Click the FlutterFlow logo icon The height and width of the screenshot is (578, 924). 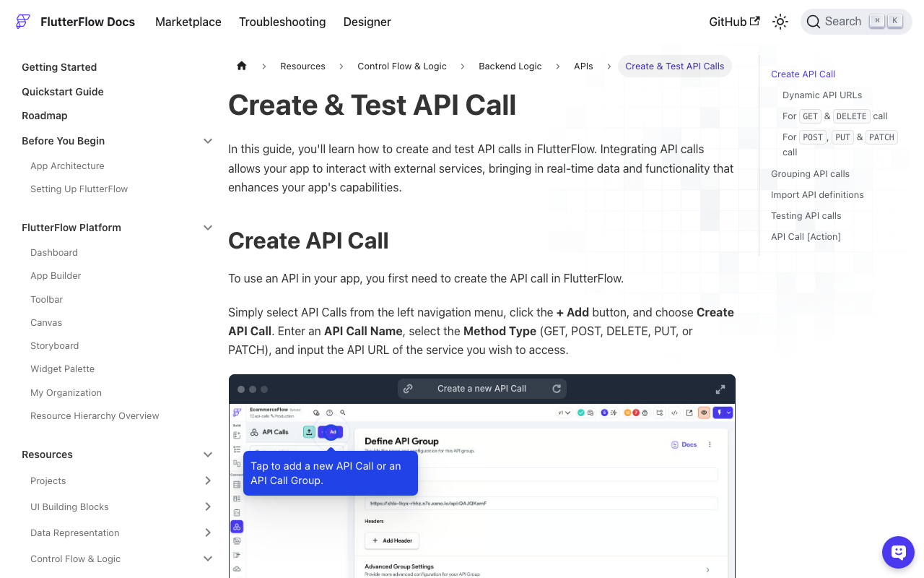coord(23,22)
